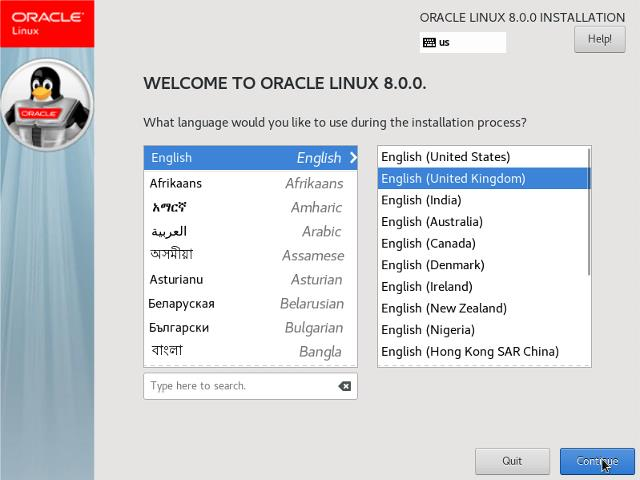Open the us keyboard layout indicator

(x=463, y=42)
